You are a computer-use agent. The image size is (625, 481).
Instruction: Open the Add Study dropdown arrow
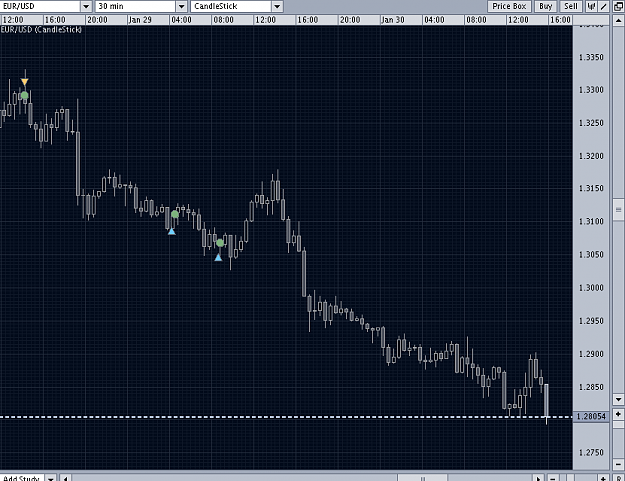(x=51, y=478)
